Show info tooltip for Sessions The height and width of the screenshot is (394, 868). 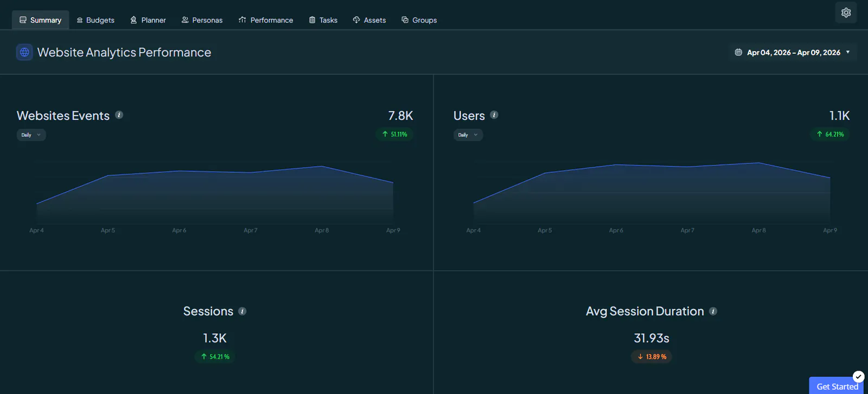pos(242,311)
